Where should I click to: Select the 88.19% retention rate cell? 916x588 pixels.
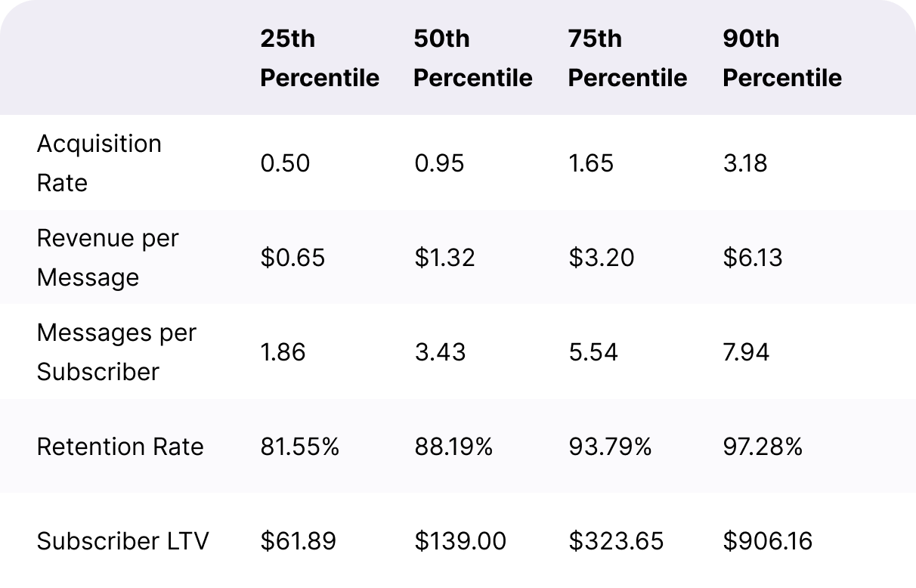click(x=453, y=447)
